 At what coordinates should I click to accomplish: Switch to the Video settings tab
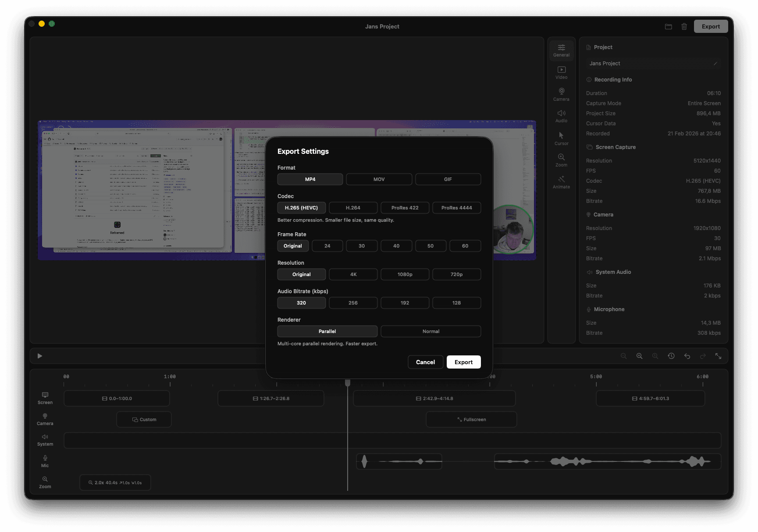pyautogui.click(x=561, y=73)
